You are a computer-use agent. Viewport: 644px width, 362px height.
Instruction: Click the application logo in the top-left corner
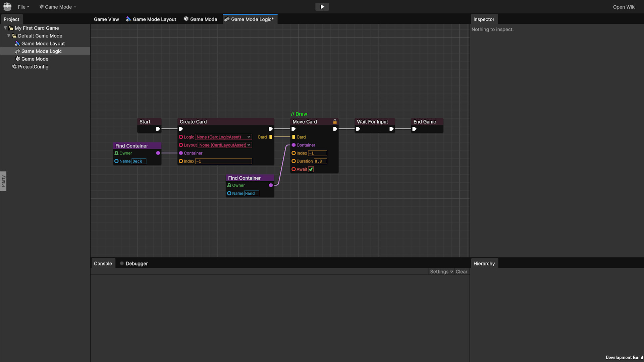tap(7, 6)
